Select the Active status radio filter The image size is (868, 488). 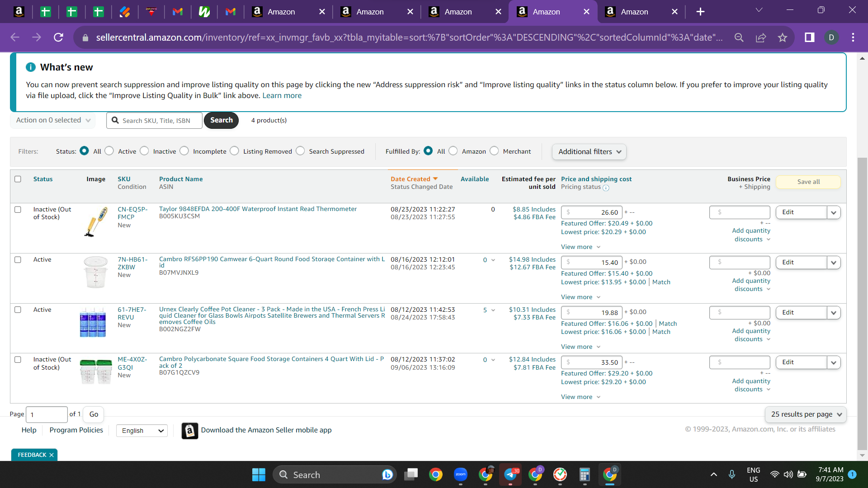pyautogui.click(x=109, y=151)
